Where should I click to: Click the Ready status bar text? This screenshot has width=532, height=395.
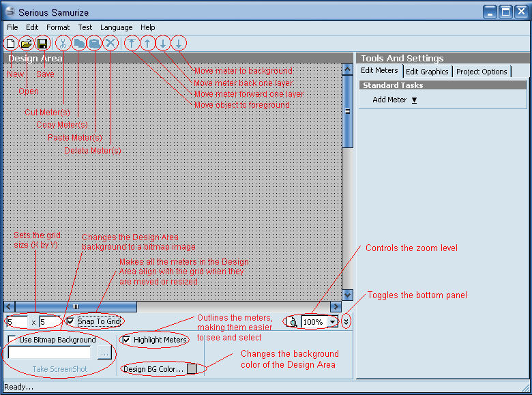pyautogui.click(x=19, y=387)
